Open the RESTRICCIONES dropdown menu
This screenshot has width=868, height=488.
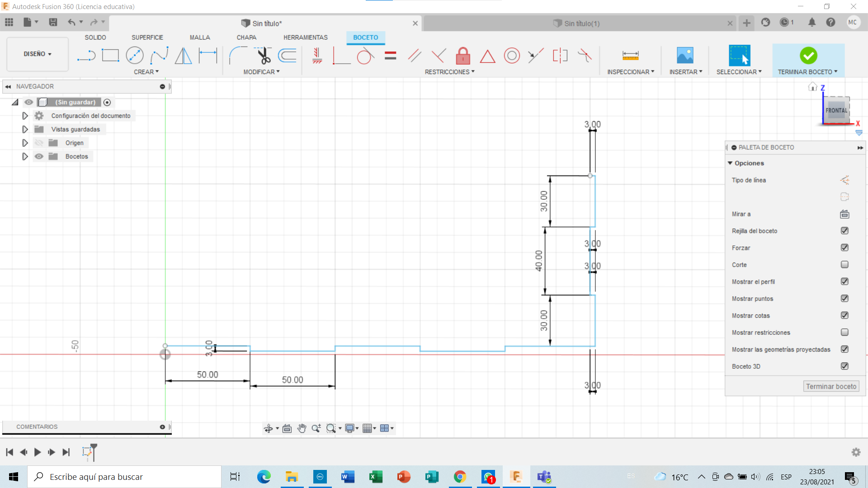click(449, 72)
